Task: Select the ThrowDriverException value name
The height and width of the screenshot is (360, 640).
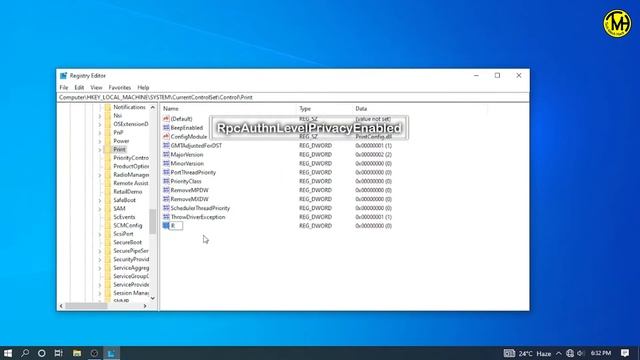Action: [198, 217]
